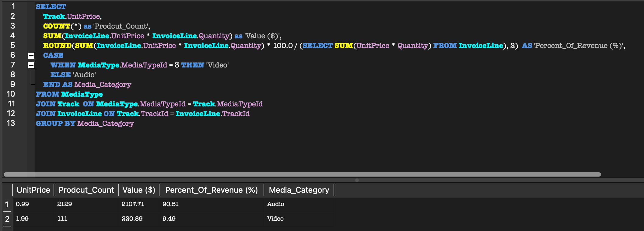The width and height of the screenshot is (644, 231).
Task: Click the cell with 1.99
Action: point(33,219)
